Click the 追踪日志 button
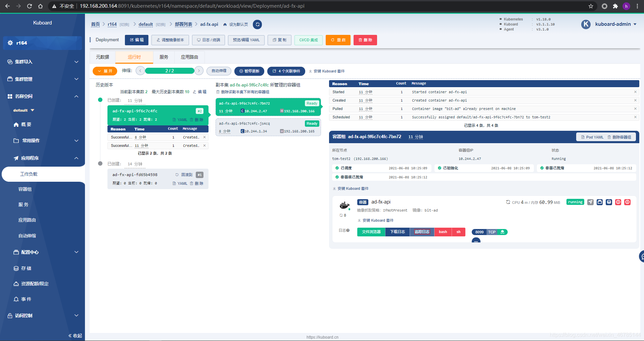 (x=422, y=232)
